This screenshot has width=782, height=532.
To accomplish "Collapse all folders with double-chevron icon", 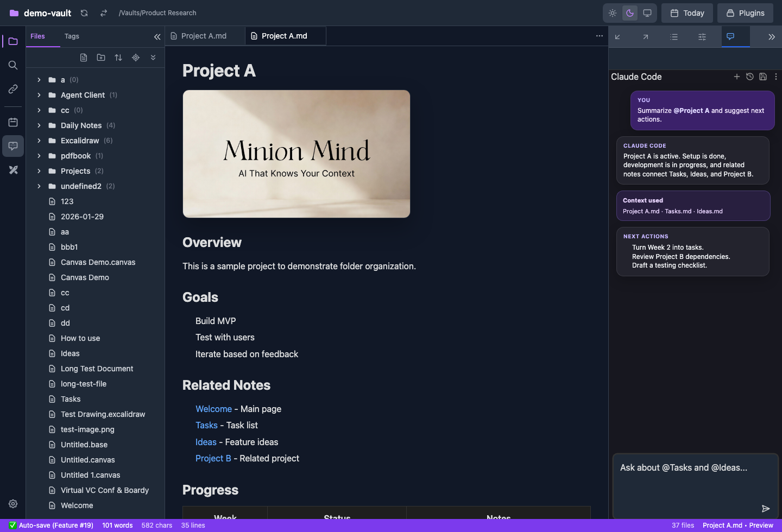I will click(153, 58).
